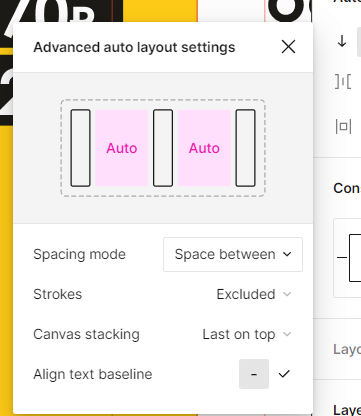The image size is (361, 416).
Task: Click the first Auto spacing area in preview
Action: point(122,148)
